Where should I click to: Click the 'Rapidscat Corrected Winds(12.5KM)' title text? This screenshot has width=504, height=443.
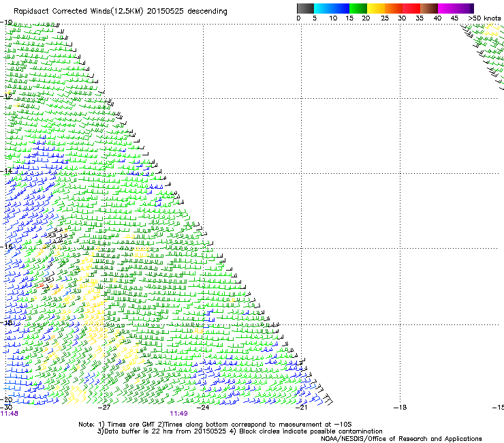(x=78, y=12)
